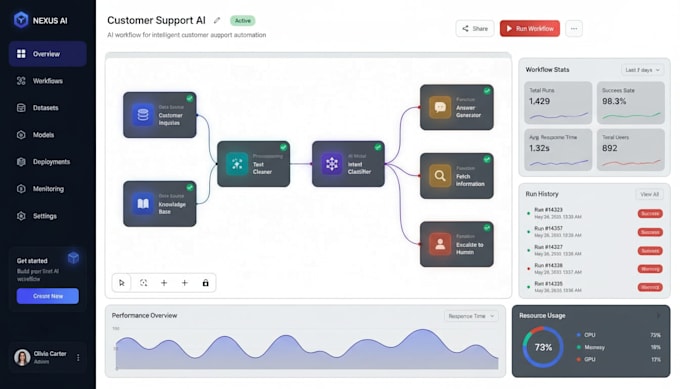This screenshot has height=389, width=680.
Task: Open the Monitoring section
Action: tap(47, 189)
